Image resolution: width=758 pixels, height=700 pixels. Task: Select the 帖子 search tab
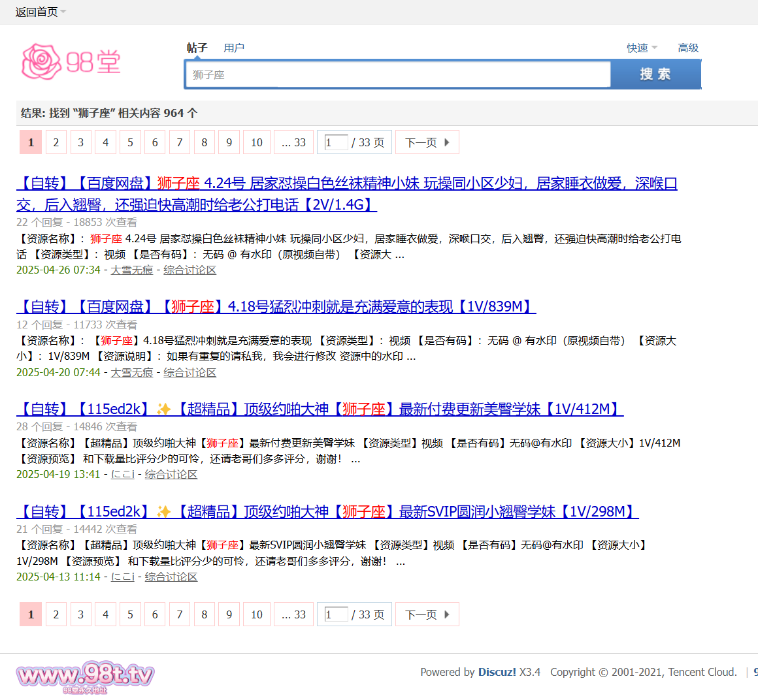pyautogui.click(x=197, y=48)
